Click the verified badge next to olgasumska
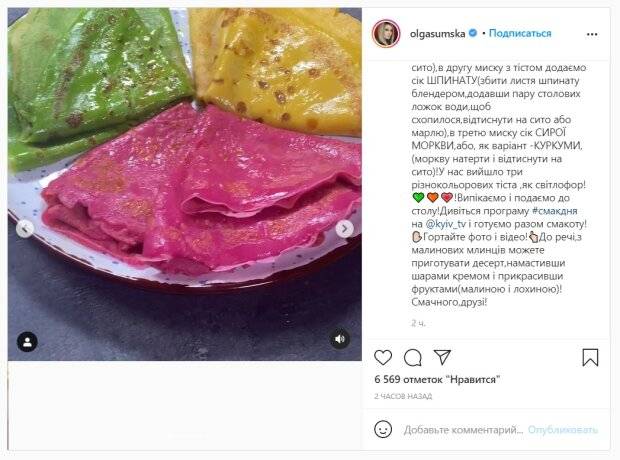The width and height of the screenshot is (620, 460). (473, 33)
